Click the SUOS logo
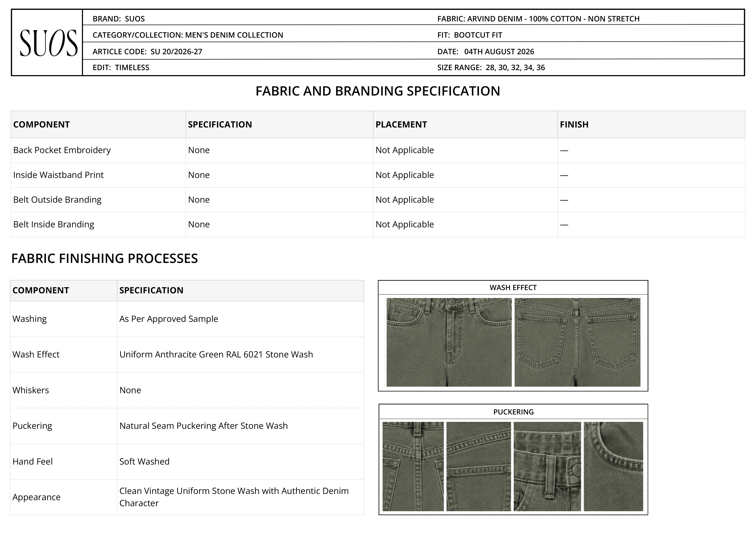Screen dimensions: 756x534 (48, 43)
